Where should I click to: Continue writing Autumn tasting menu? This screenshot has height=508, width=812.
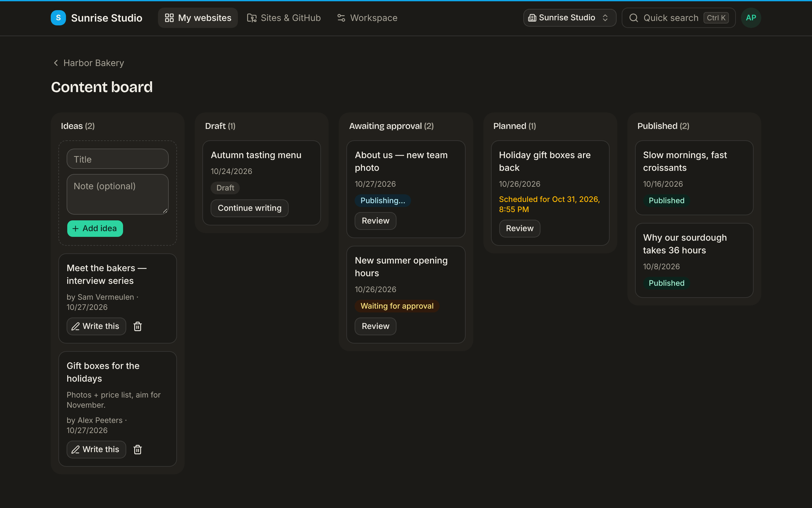[x=249, y=208]
